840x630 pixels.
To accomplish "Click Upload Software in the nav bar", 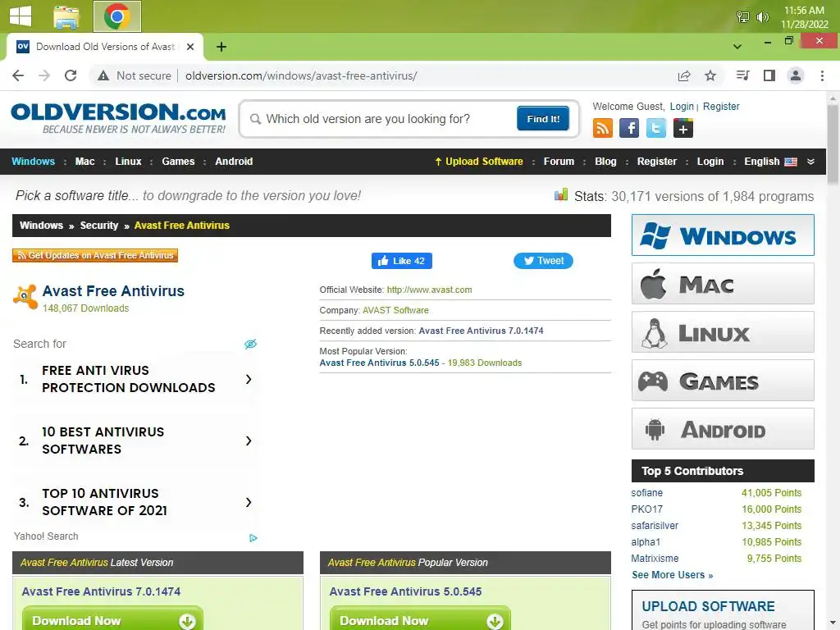I will (x=478, y=162).
